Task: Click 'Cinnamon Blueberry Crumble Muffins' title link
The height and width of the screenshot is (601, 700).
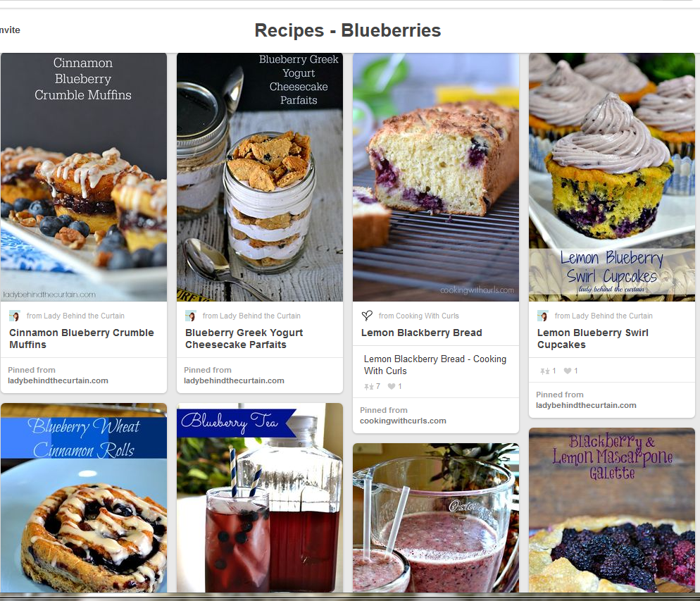Action: pyautogui.click(x=82, y=339)
